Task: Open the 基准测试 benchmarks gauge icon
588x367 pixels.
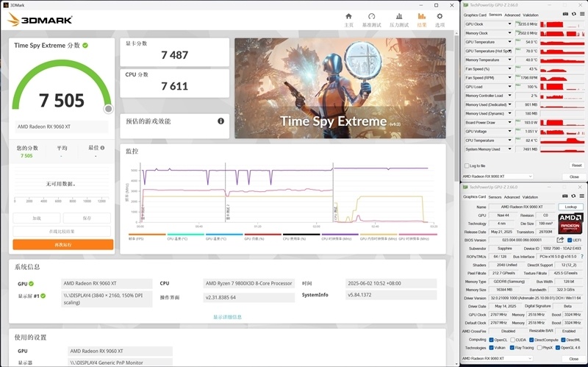Action: coord(371,16)
